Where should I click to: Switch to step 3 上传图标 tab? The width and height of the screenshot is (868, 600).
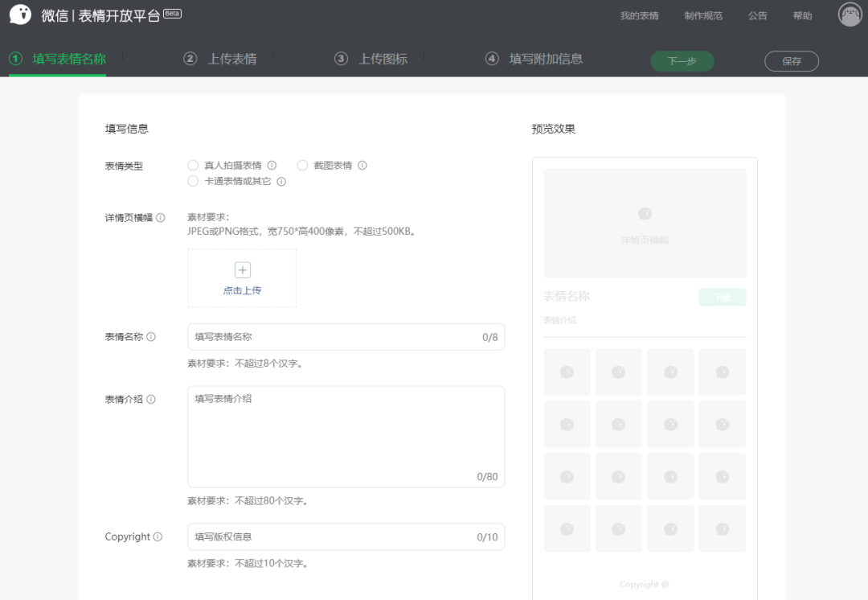371,59
